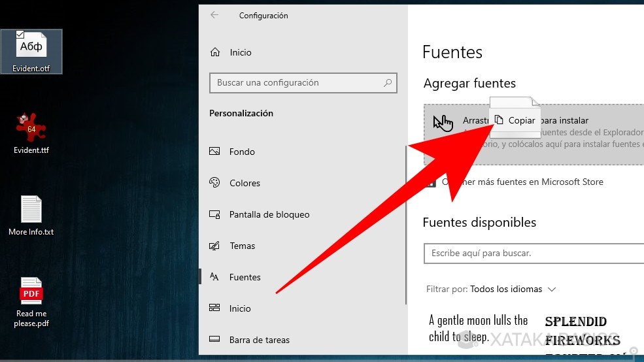Focus the Buscar una configuración search box
The height and width of the screenshot is (362, 644).
(303, 83)
